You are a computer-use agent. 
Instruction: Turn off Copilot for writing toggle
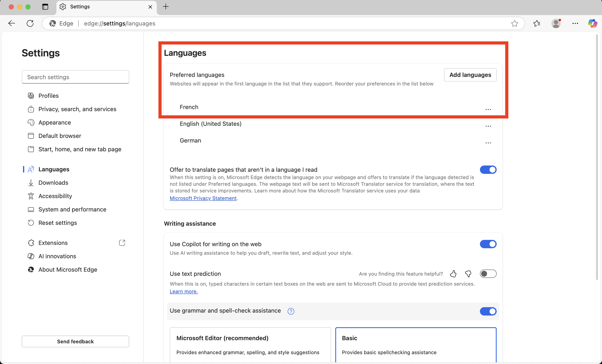click(488, 244)
